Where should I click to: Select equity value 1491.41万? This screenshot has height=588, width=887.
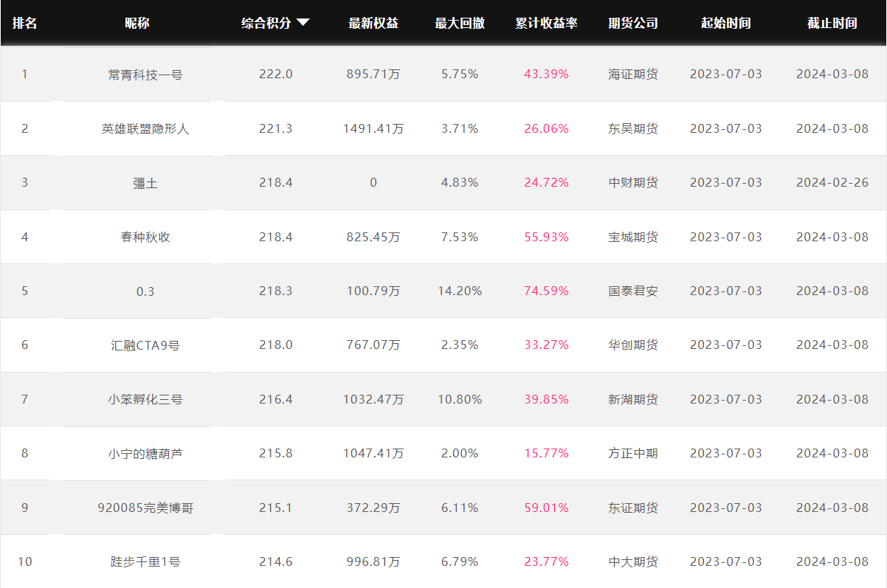tap(373, 128)
